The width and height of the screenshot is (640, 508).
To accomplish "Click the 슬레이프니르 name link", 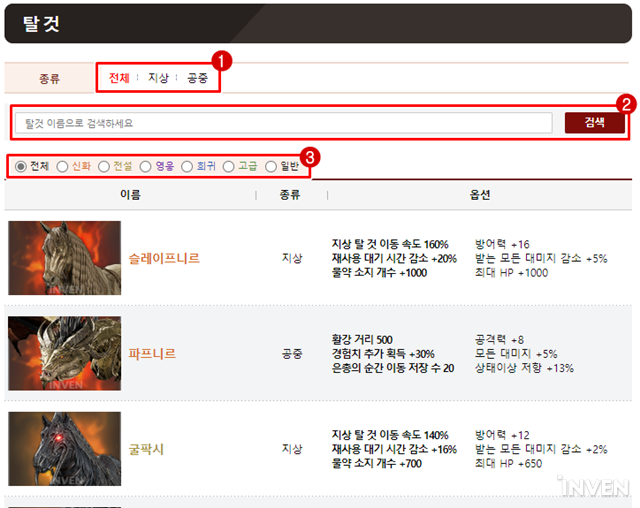I will 164,258.
